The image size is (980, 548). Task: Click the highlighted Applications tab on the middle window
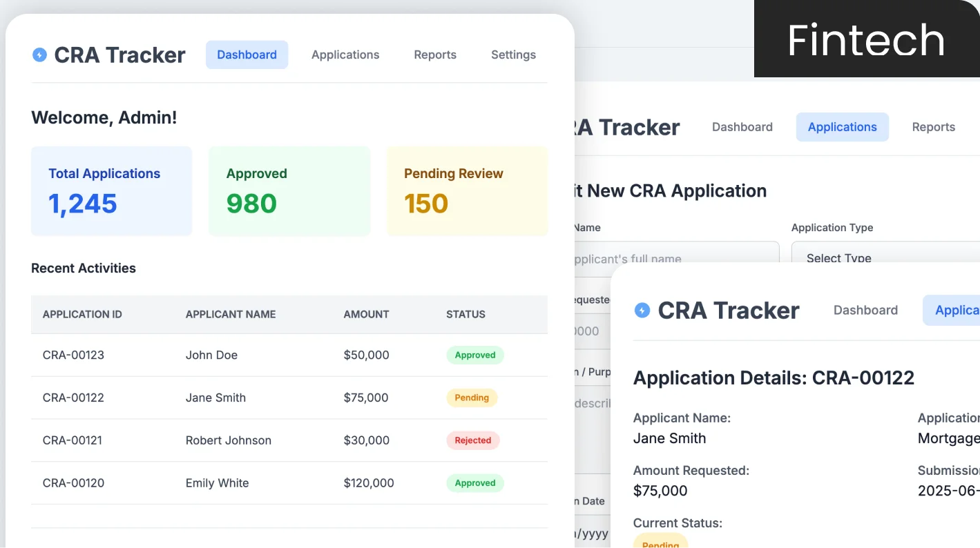[x=842, y=127]
